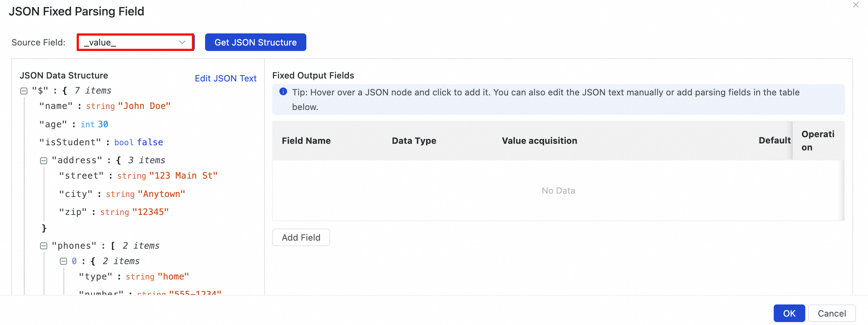Select the "isStudent" bool node

pos(70,143)
